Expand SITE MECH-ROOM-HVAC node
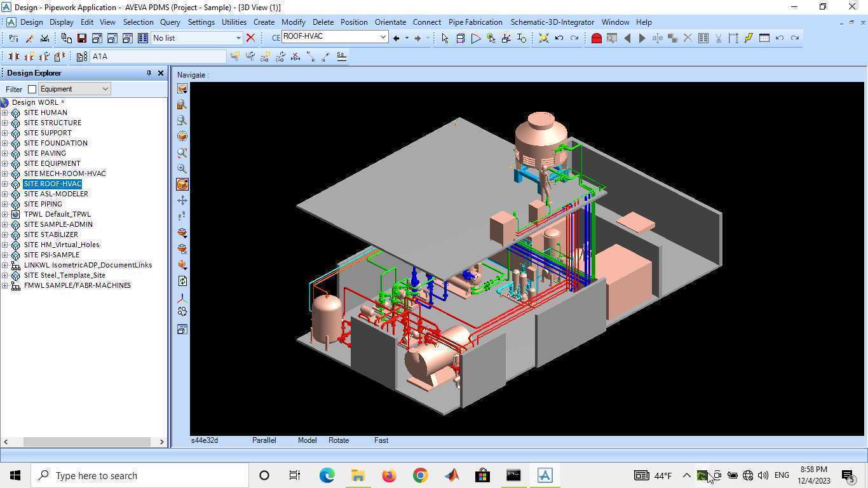 pos(5,173)
